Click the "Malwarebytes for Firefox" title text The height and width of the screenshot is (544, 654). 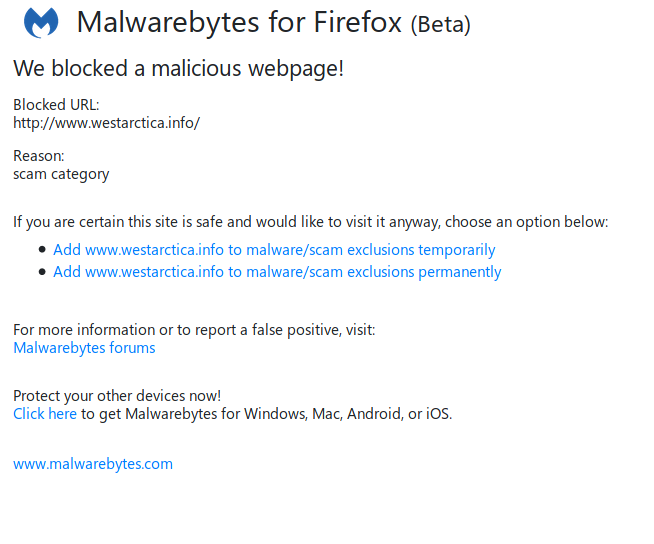point(239,22)
